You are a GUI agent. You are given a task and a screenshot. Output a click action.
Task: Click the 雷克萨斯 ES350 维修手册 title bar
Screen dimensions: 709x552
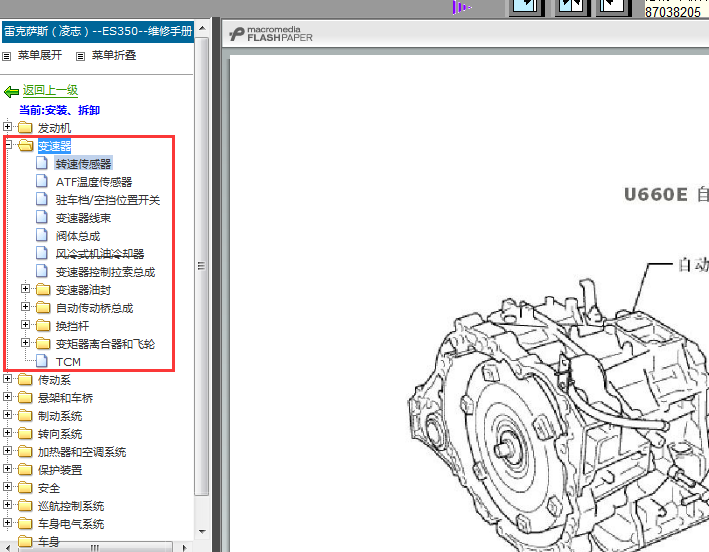pyautogui.click(x=98, y=32)
